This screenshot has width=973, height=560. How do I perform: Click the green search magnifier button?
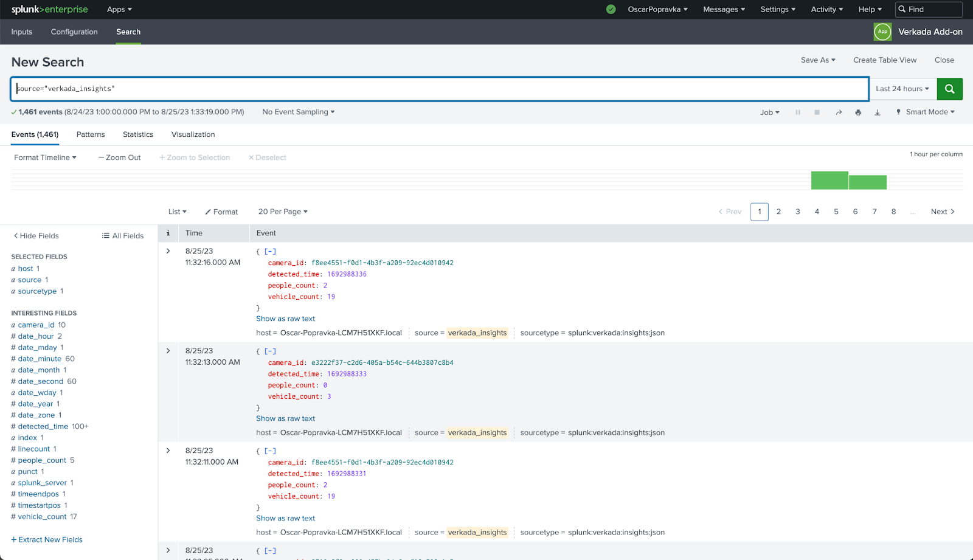[x=949, y=89]
